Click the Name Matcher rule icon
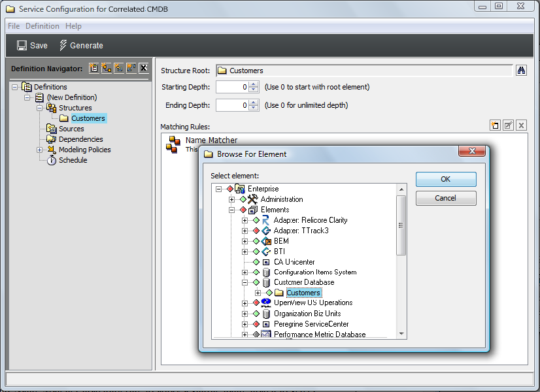The height and width of the screenshot is (392, 540). (x=173, y=144)
